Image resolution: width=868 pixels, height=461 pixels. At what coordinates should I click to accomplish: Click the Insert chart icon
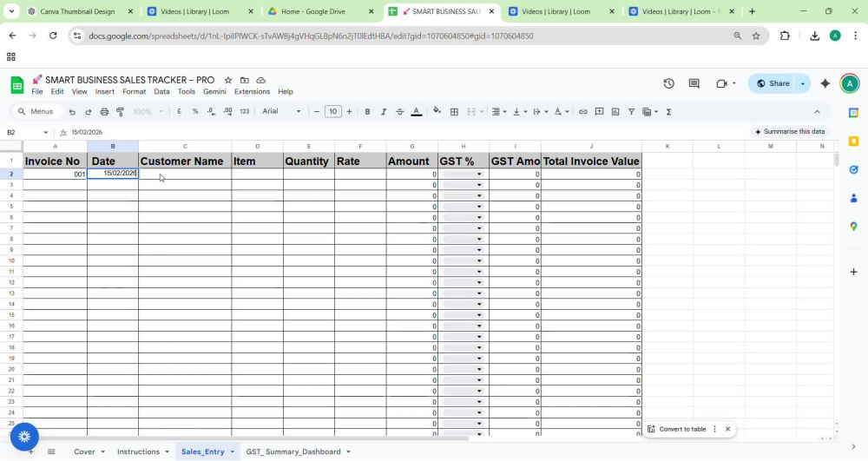(x=615, y=112)
